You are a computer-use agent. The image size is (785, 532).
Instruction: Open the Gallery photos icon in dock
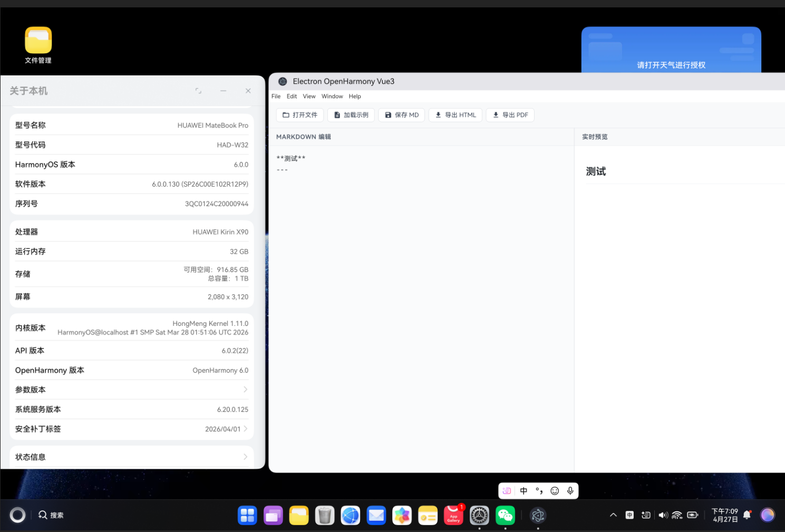pyautogui.click(x=402, y=516)
